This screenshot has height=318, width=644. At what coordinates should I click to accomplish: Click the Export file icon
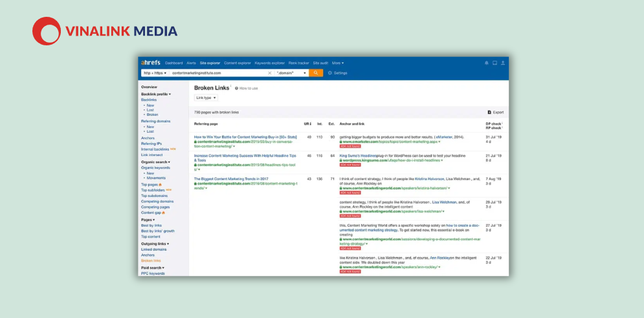point(489,112)
